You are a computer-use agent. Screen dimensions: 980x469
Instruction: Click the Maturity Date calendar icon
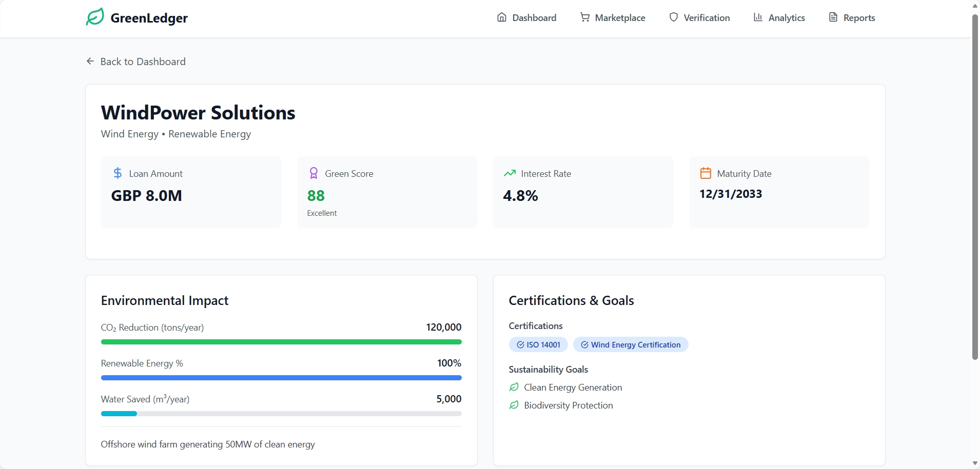coord(705,173)
